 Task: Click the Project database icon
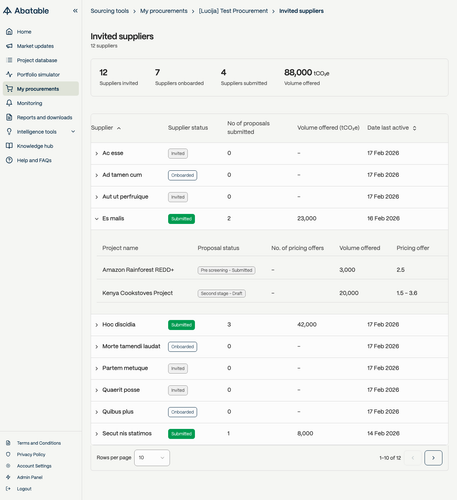[x=9, y=60]
